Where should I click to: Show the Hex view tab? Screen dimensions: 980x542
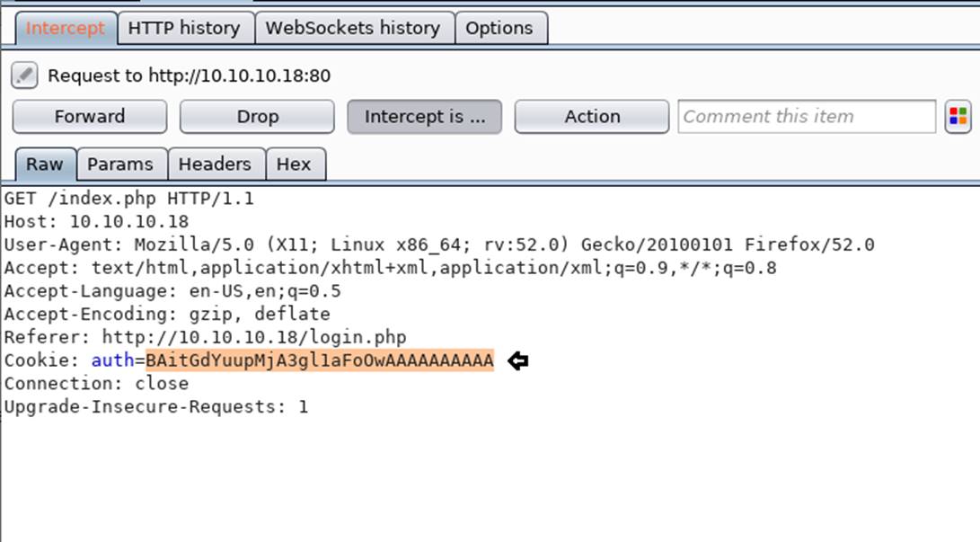pyautogui.click(x=296, y=164)
